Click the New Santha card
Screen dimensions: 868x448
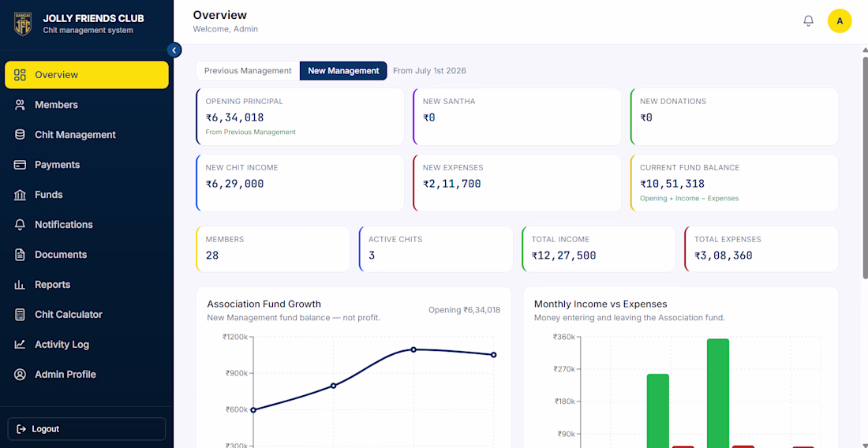coord(517,117)
